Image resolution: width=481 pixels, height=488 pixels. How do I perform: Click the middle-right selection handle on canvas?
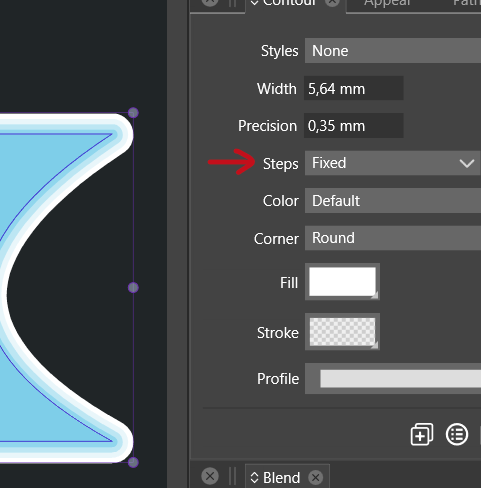[133, 288]
